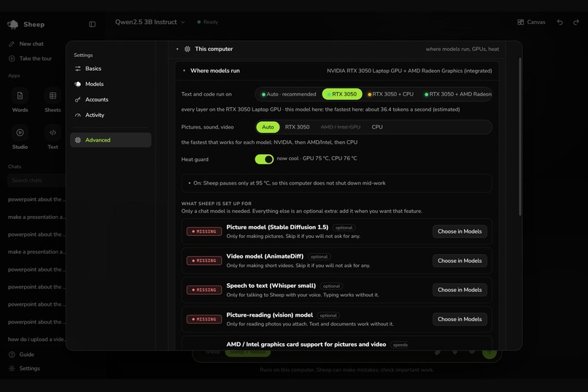Open the Guide in sidebar
Screen dimensions: 588x392
tap(21, 355)
